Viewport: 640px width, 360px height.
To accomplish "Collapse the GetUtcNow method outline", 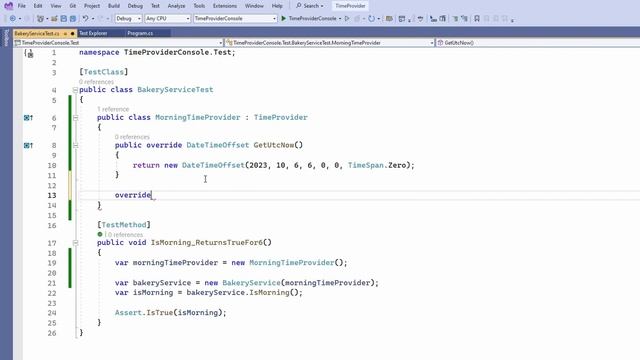I will tap(76, 145).
